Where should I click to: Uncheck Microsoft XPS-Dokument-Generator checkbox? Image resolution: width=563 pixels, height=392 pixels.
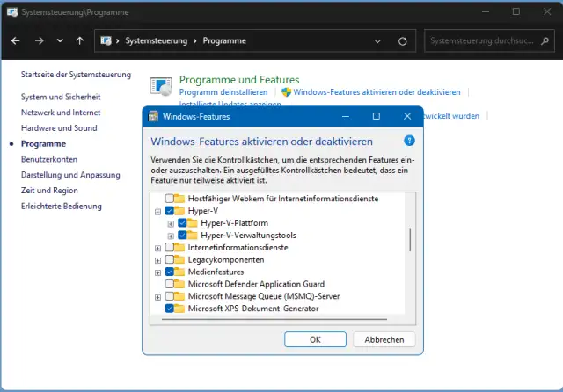pos(169,309)
